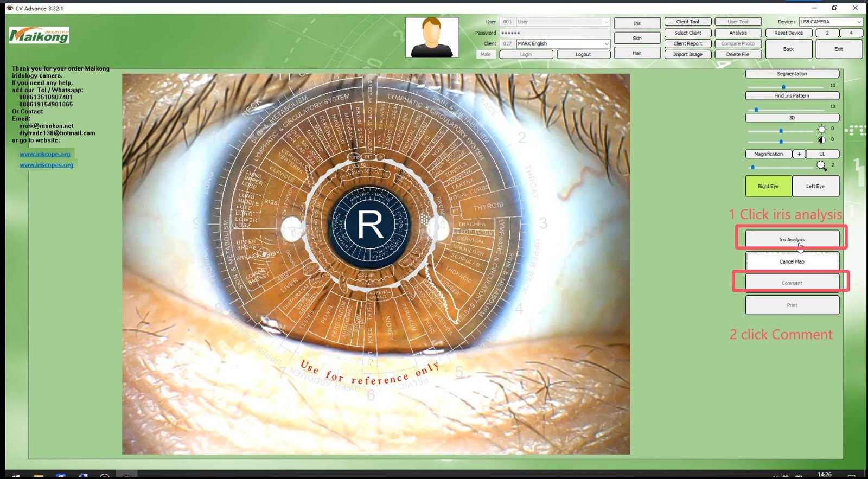Click Delete File button
868x479 pixels.
738,54
